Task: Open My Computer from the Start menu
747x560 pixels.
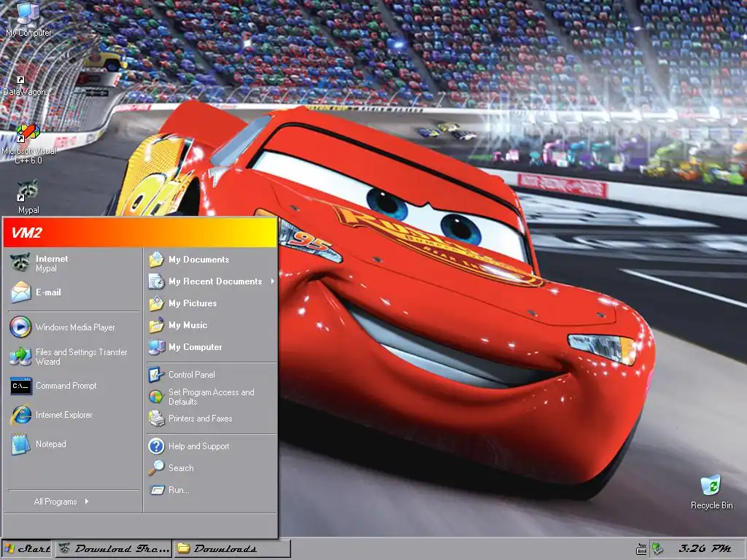Action: pos(211,347)
